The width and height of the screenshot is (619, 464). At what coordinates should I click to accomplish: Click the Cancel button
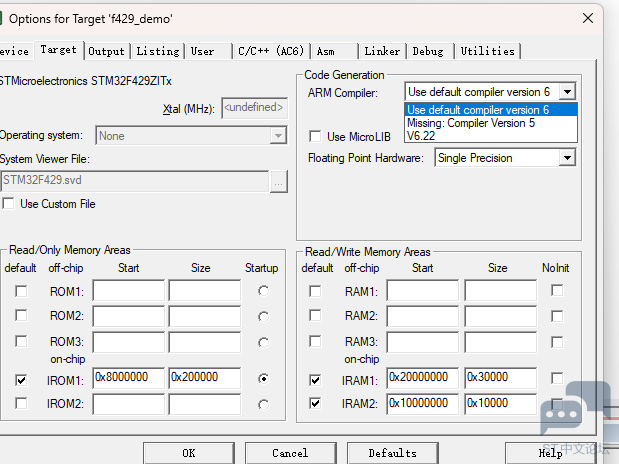[290, 453]
